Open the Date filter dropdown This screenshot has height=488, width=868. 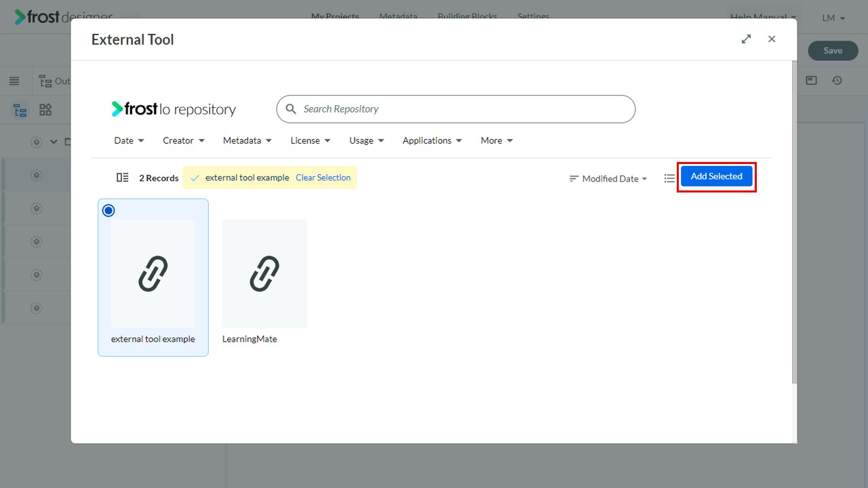click(x=129, y=140)
